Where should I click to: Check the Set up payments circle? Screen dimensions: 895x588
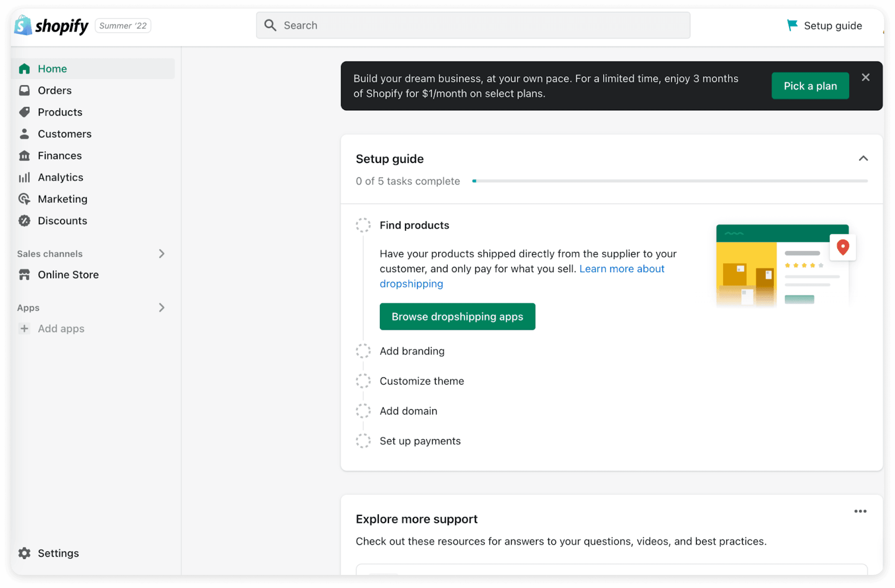tap(363, 441)
